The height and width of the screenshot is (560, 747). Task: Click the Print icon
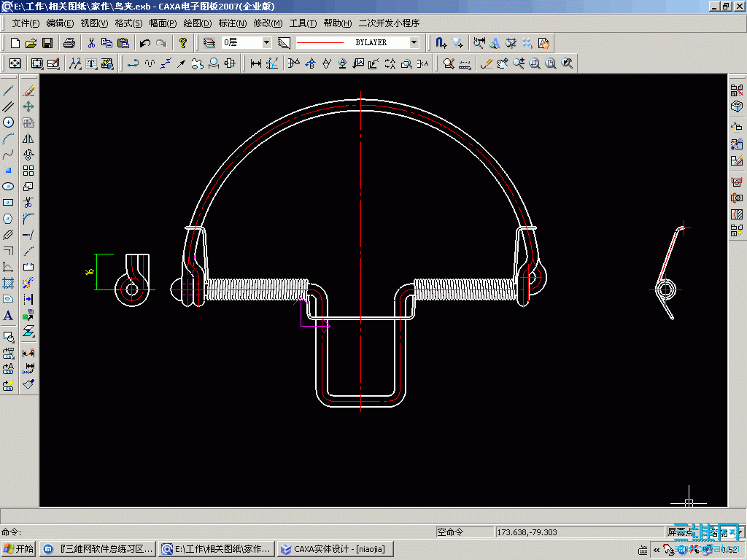pyautogui.click(x=69, y=43)
